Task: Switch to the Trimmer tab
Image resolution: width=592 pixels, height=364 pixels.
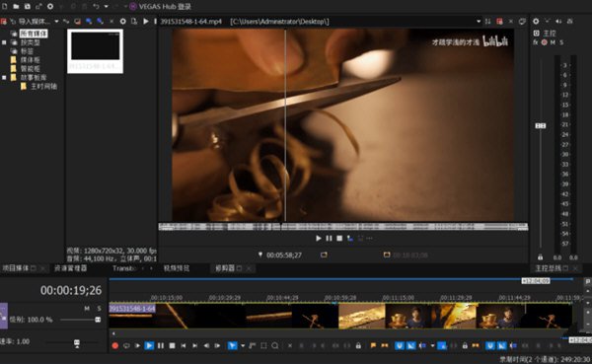Action: (225, 268)
